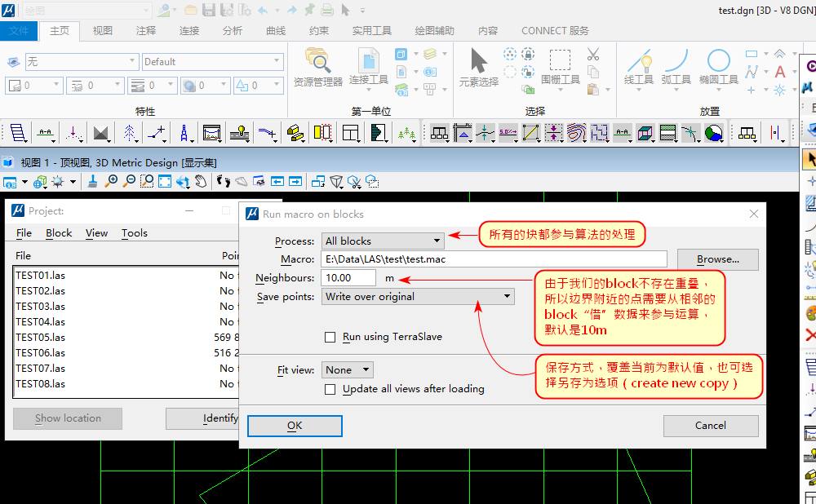Open the color 0 swatch dropdown
This screenshot has height=504, width=816.
[x=34, y=86]
